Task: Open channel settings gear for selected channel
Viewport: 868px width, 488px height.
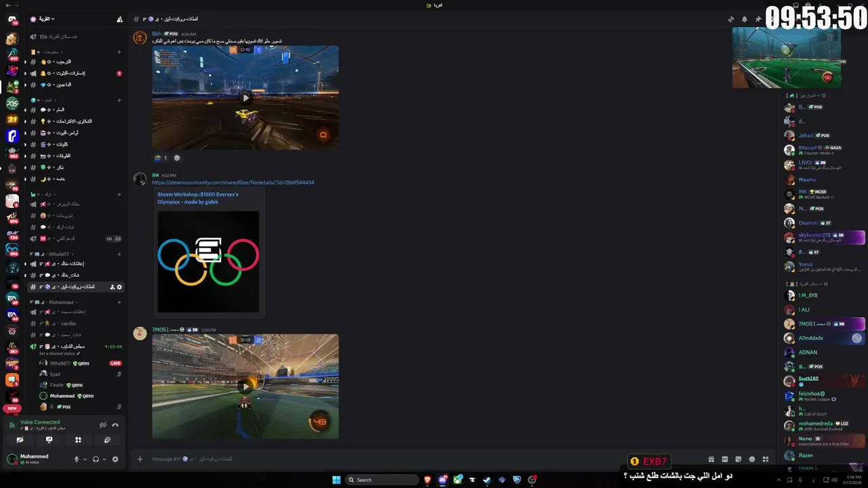Action: [119, 287]
